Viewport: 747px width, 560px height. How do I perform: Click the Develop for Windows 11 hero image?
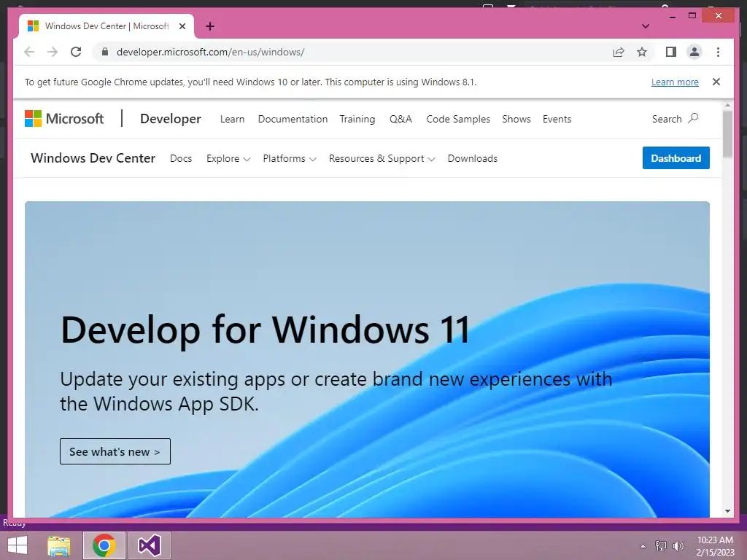[x=367, y=359]
